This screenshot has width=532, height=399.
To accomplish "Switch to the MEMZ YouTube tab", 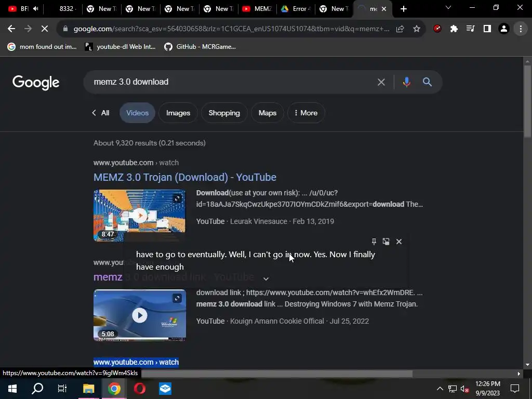I will click(258, 9).
